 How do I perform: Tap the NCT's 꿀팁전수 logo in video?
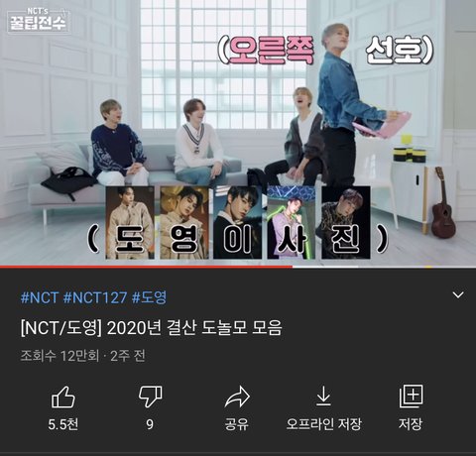coord(38,20)
